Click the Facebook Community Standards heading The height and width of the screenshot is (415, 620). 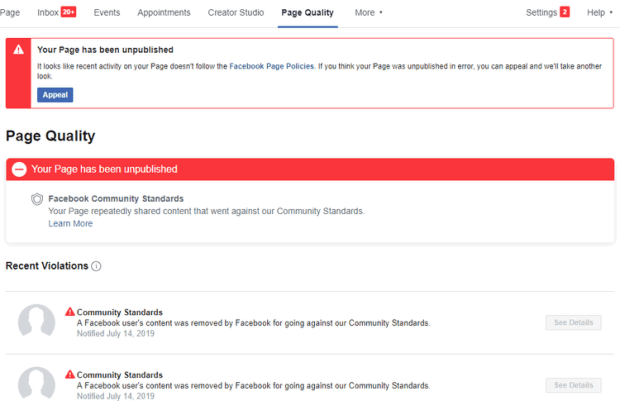(116, 199)
